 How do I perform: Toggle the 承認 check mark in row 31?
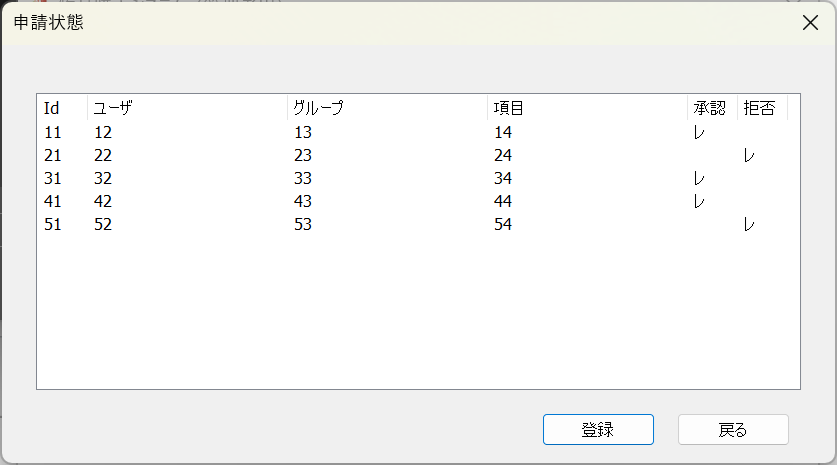(700, 179)
